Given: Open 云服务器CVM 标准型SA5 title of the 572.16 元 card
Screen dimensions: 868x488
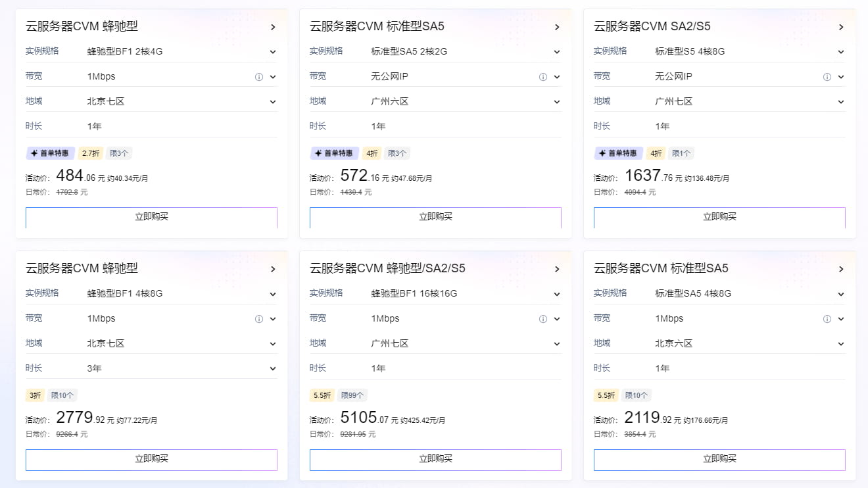Looking at the screenshot, I should pyautogui.click(x=377, y=26).
